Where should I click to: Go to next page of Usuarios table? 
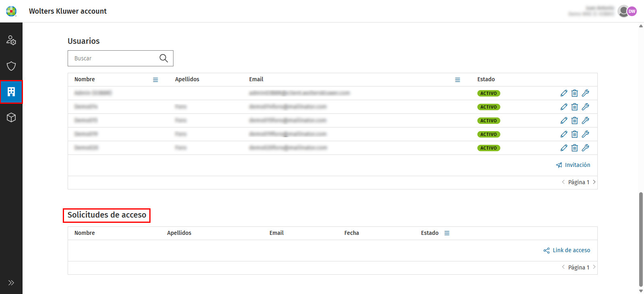pos(594,182)
